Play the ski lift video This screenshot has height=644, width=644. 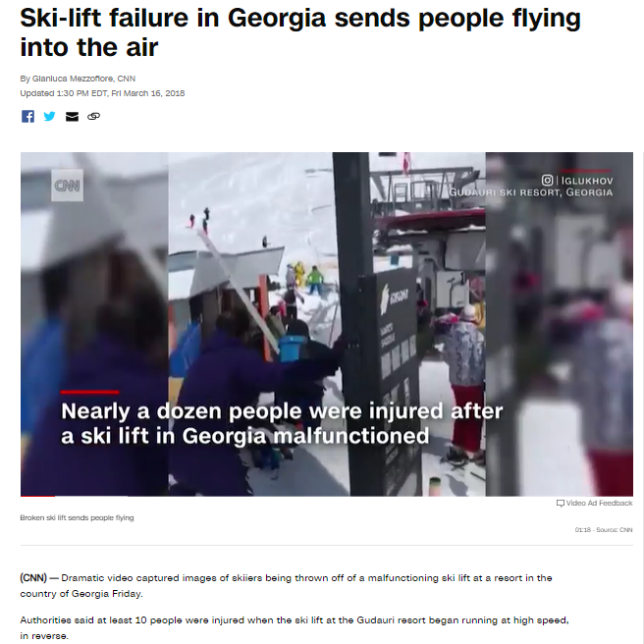(x=327, y=324)
